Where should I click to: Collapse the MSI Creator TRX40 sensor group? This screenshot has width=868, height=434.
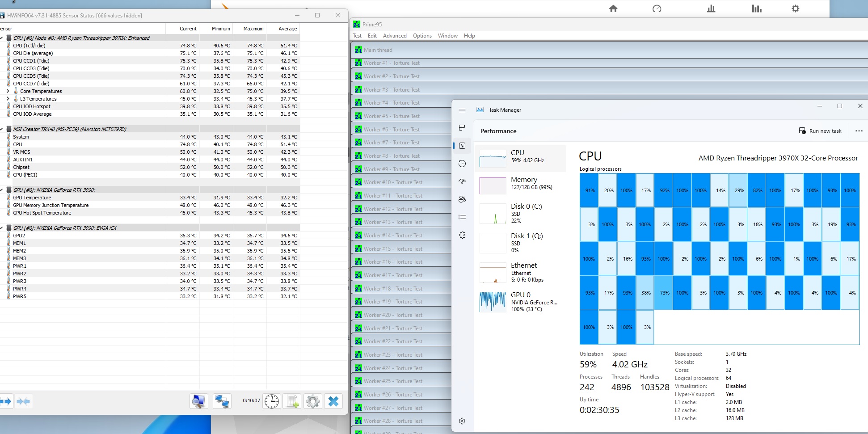pyautogui.click(x=2, y=129)
